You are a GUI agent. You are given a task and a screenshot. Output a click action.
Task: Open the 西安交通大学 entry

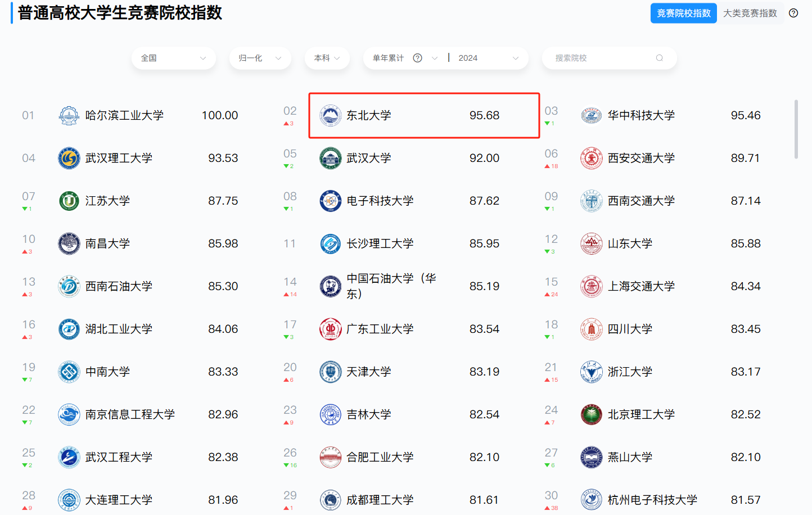pos(641,158)
